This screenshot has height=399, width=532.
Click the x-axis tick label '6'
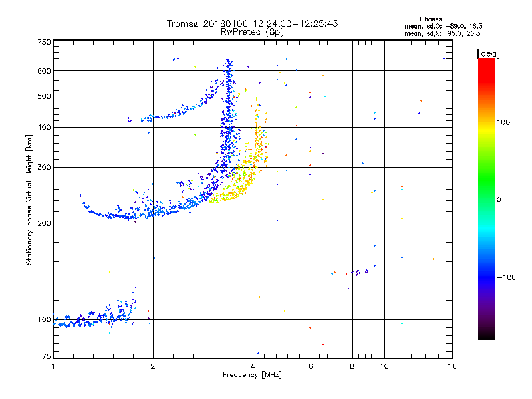tap(311, 366)
